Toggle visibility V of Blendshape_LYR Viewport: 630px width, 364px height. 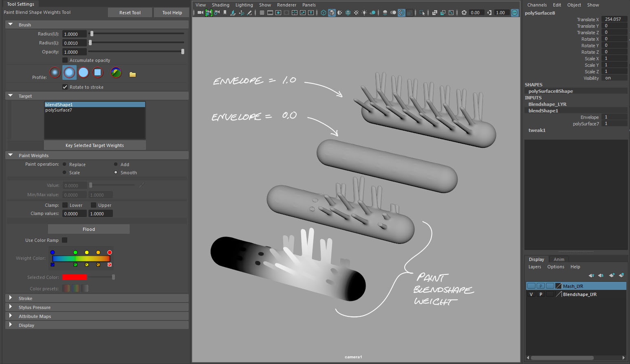tap(531, 294)
